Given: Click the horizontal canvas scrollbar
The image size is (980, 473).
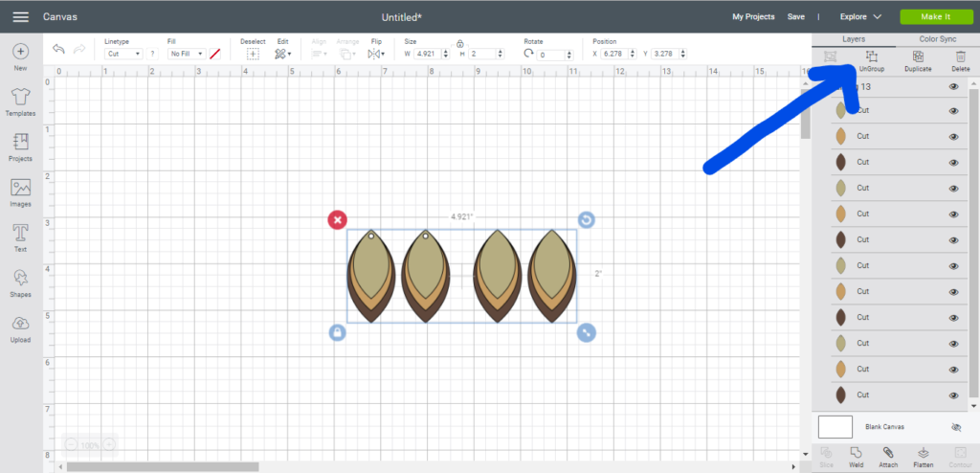Looking at the screenshot, I should click(163, 466).
